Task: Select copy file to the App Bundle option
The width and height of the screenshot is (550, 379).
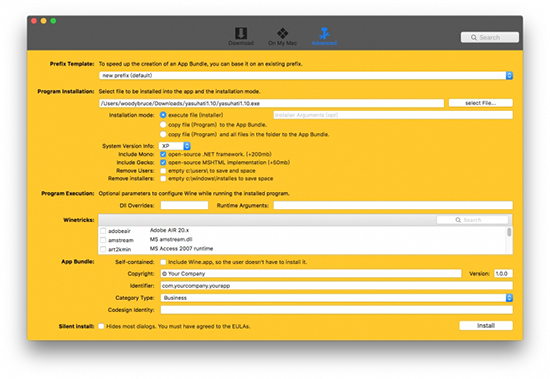Action: click(x=163, y=125)
